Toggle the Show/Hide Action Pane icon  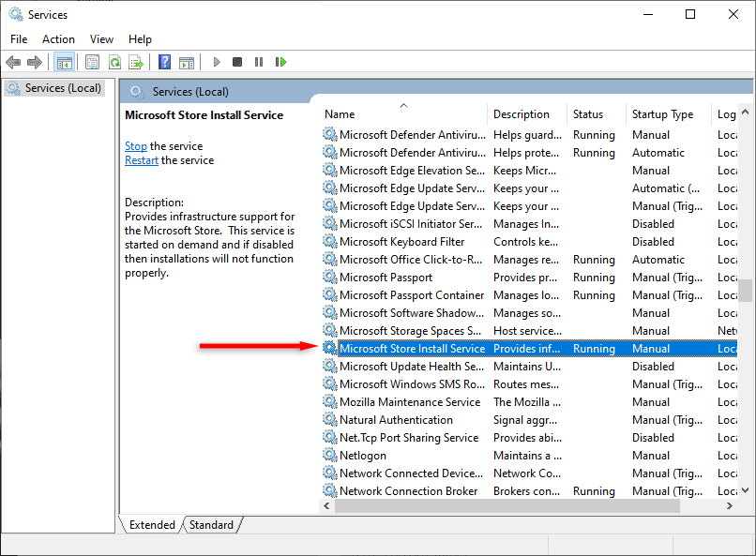click(x=187, y=62)
